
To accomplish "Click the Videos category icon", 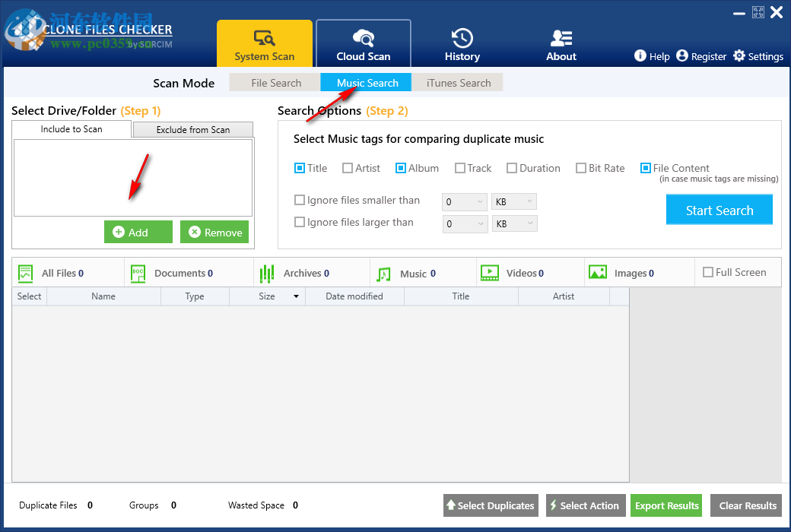I will click(489, 273).
